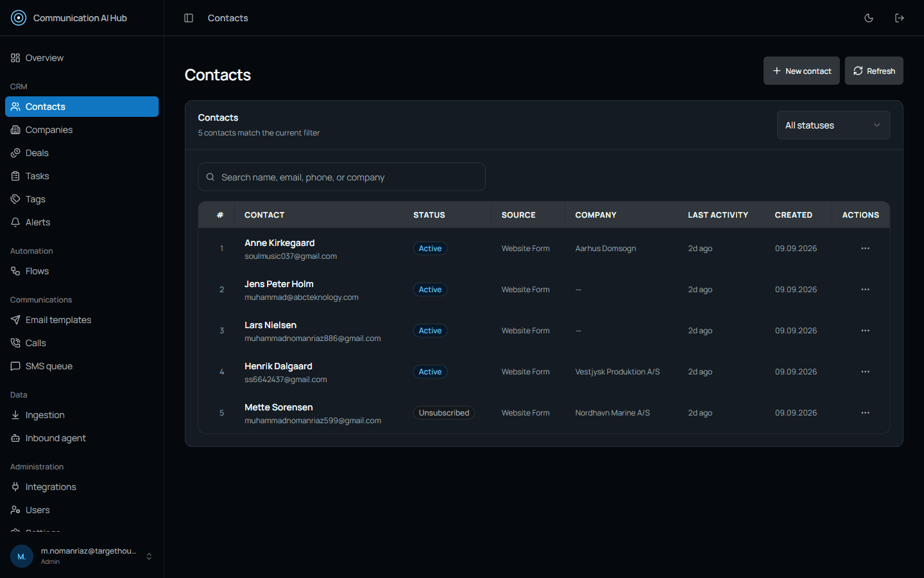Open Alerts from the sidebar
The height and width of the screenshot is (578, 924).
pyautogui.click(x=81, y=222)
